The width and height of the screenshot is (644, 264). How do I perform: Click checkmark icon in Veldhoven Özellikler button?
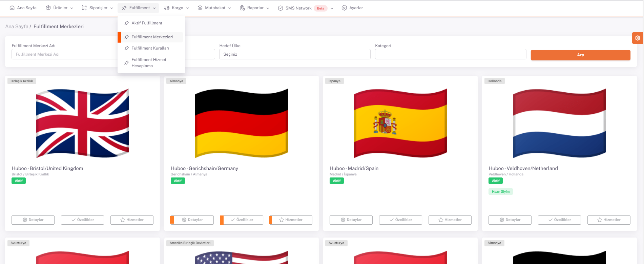click(550, 220)
